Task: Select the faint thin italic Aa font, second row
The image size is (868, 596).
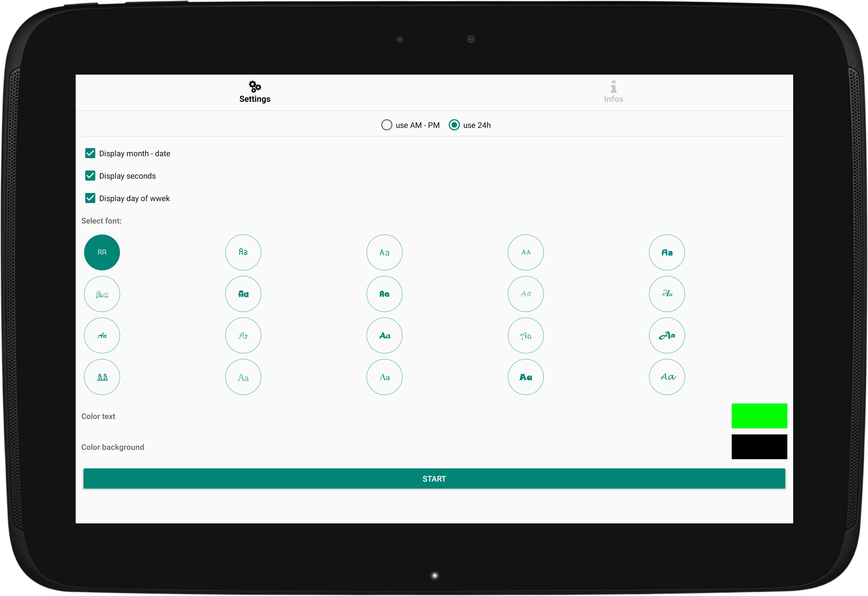Action: 526,294
